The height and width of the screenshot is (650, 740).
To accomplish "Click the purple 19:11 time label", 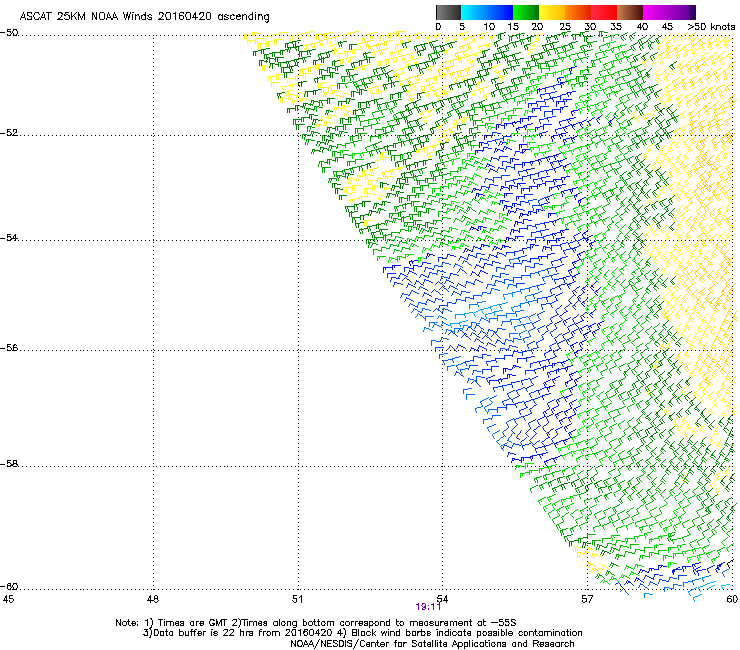I will 428,607.
